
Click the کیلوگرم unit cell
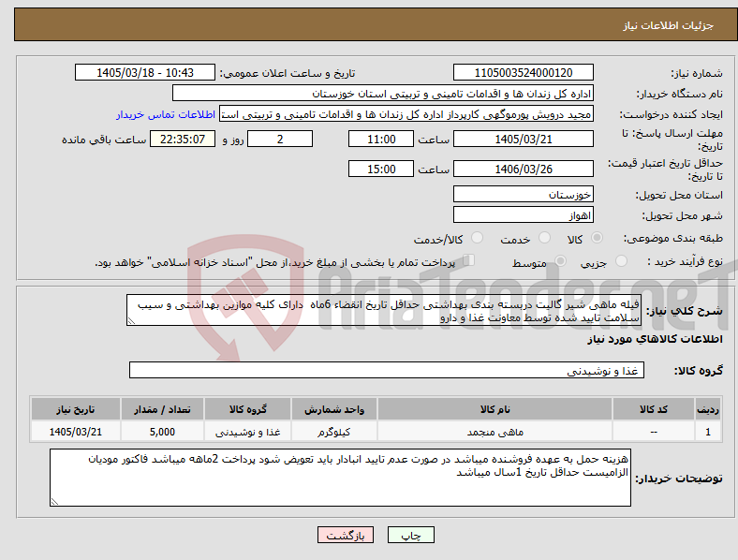point(334,432)
